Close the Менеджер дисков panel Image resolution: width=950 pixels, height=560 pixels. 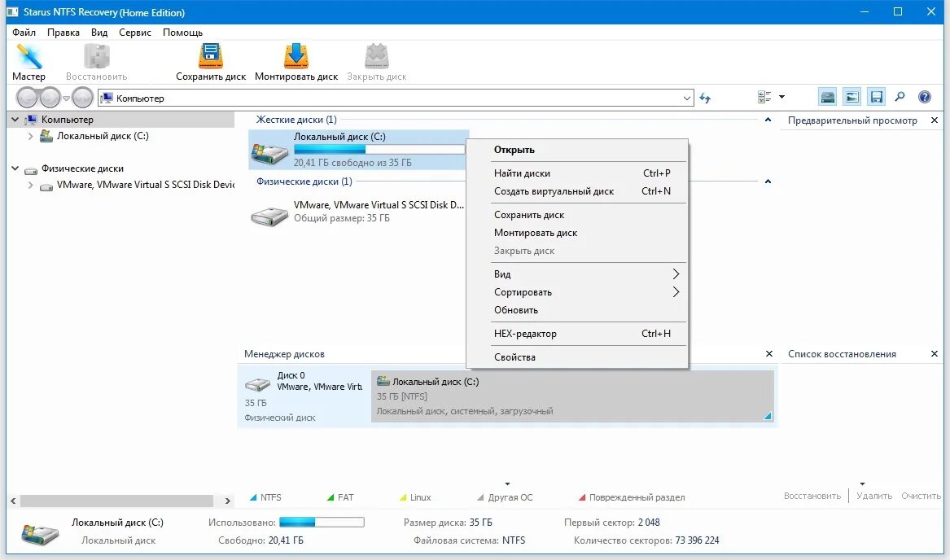(x=768, y=353)
